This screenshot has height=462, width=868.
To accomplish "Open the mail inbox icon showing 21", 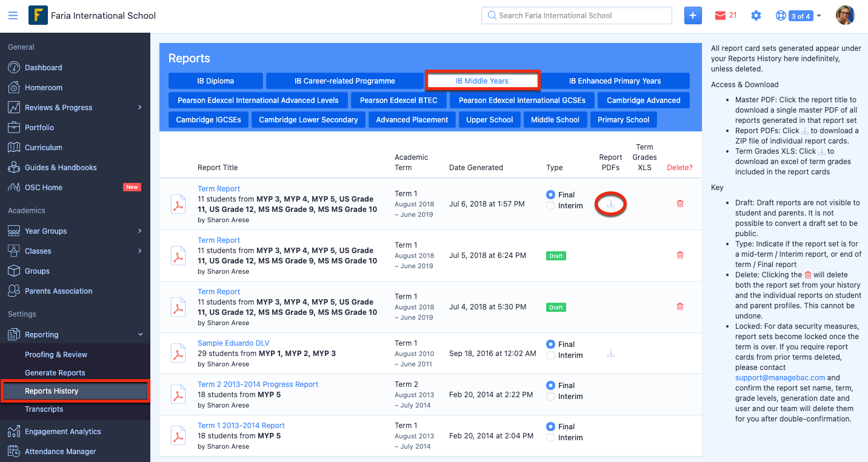I will pos(720,16).
